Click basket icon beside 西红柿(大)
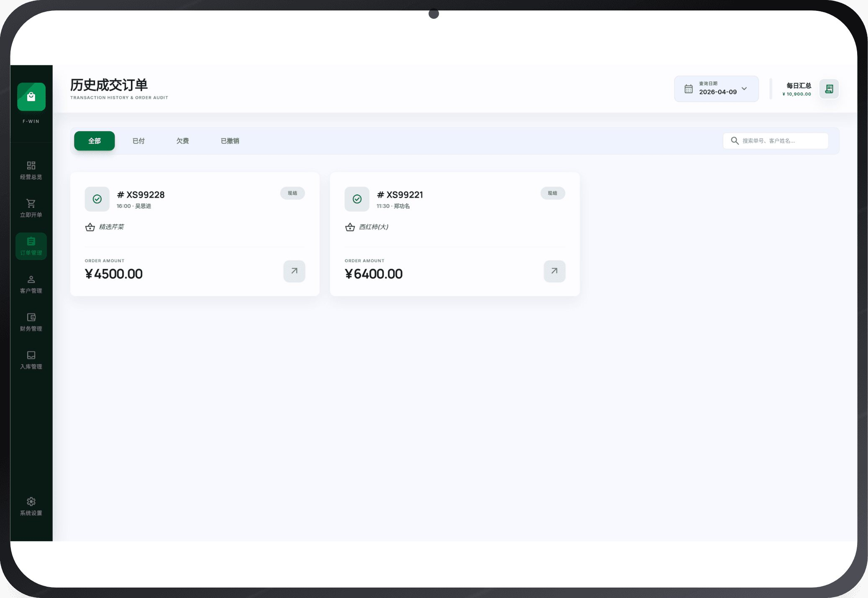Viewport: 868px width, 598px height. [x=350, y=227]
